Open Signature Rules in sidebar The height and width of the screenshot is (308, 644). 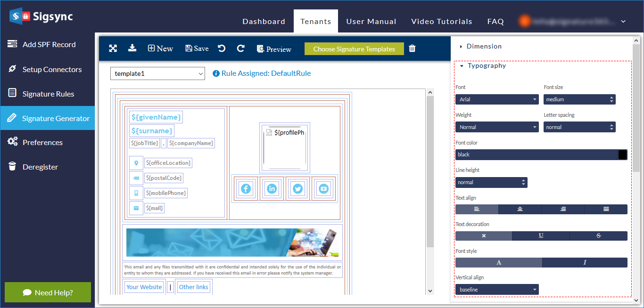click(48, 94)
